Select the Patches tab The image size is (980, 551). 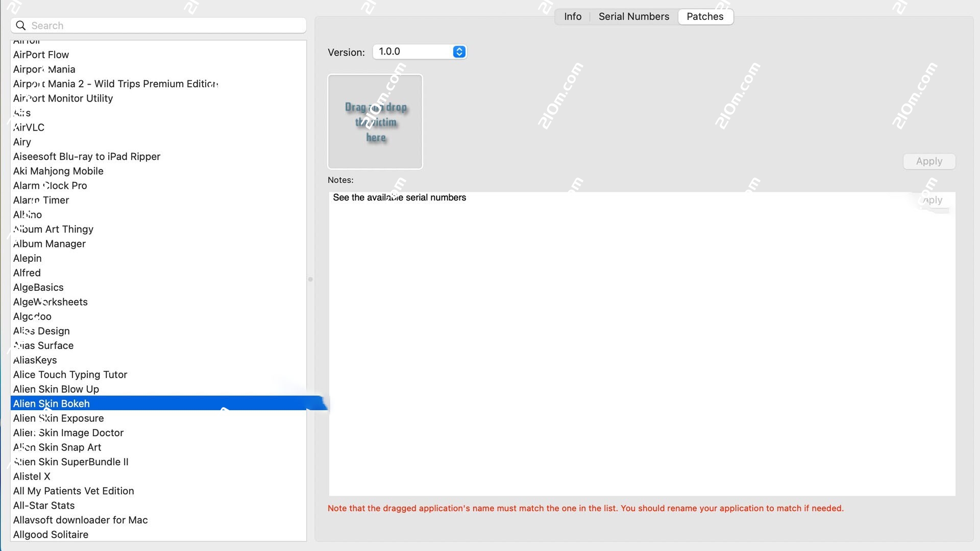pos(705,16)
